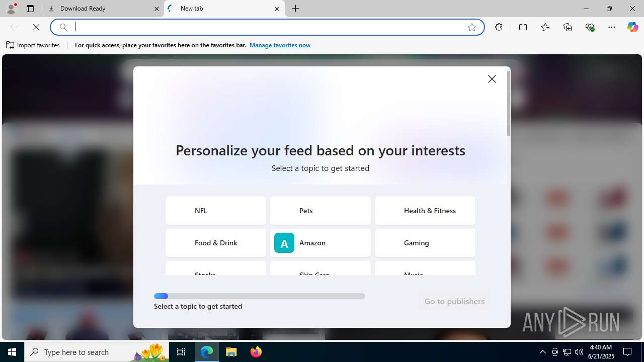Open Firefox from taskbar
644x362 pixels.
(x=256, y=352)
